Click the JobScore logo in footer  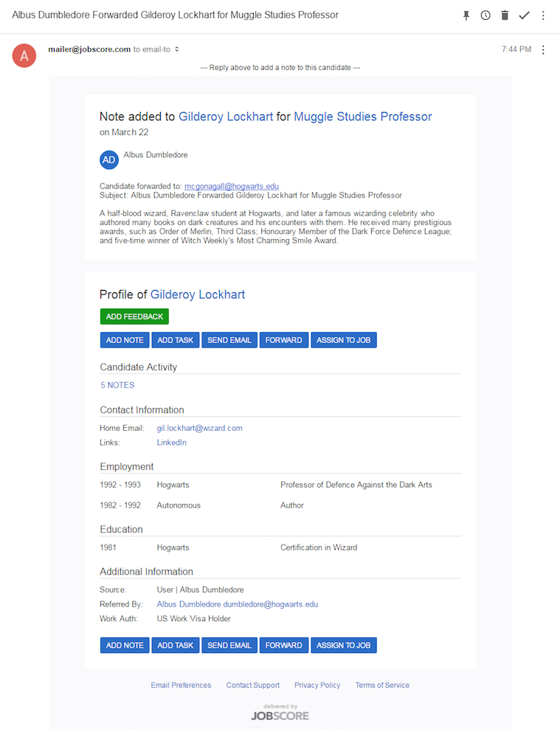(x=280, y=716)
